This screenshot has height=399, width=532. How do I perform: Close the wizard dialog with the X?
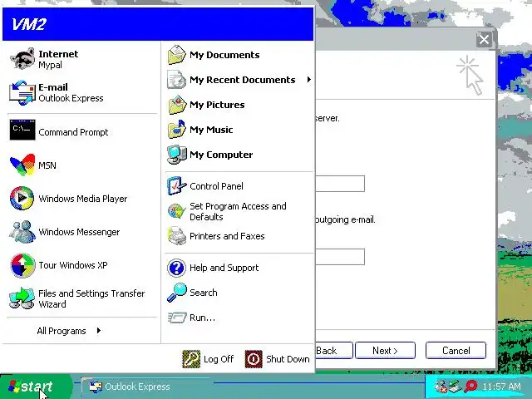point(484,40)
